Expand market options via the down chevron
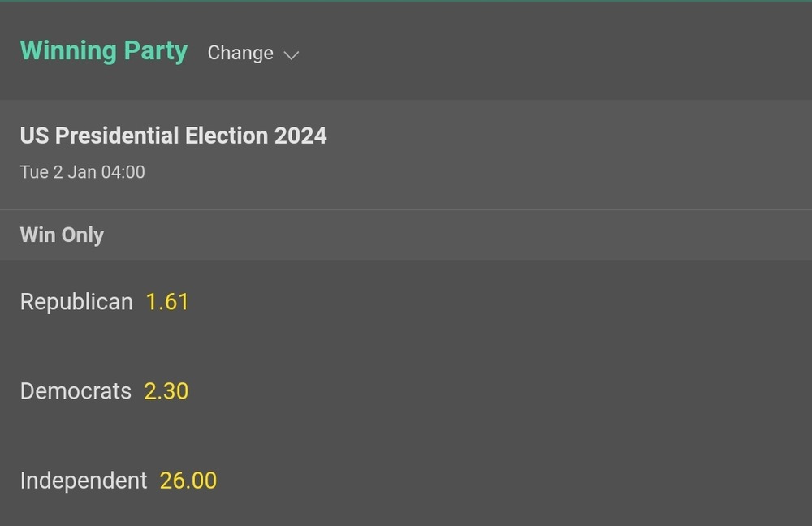Image resolution: width=812 pixels, height=526 pixels. point(292,54)
